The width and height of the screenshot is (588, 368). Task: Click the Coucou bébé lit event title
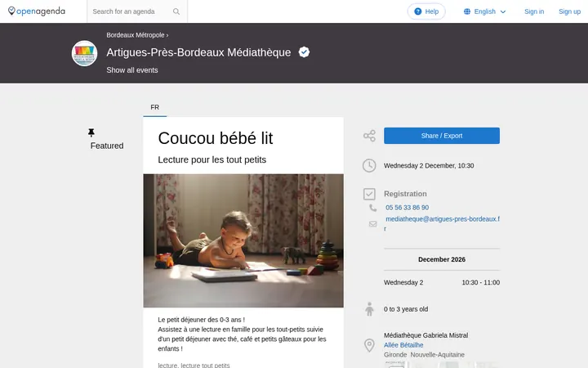(x=216, y=138)
